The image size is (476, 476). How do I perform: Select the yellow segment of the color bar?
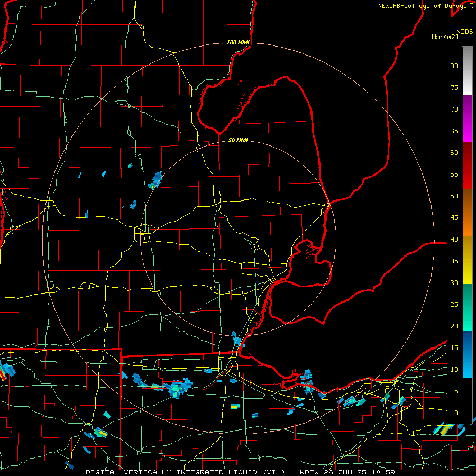[467, 260]
